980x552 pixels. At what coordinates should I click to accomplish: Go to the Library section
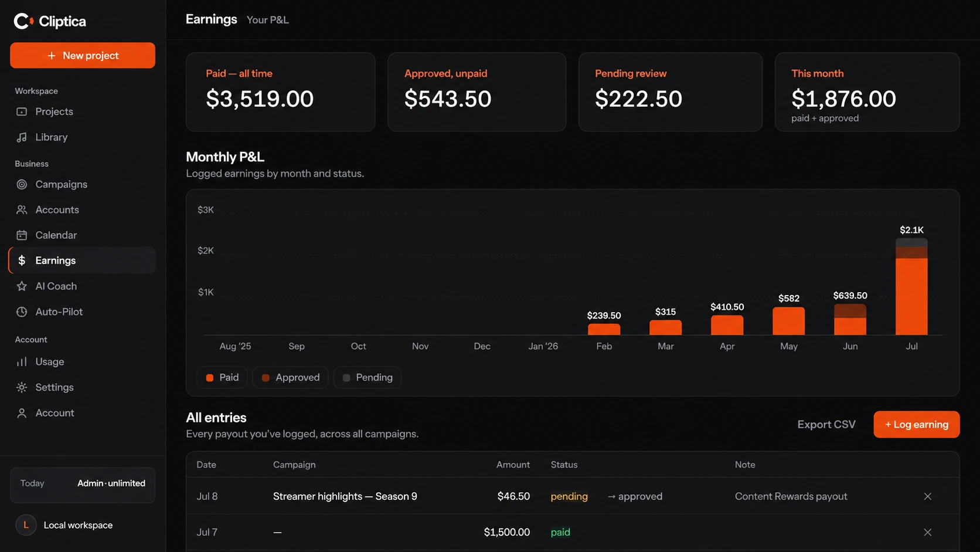(82, 137)
